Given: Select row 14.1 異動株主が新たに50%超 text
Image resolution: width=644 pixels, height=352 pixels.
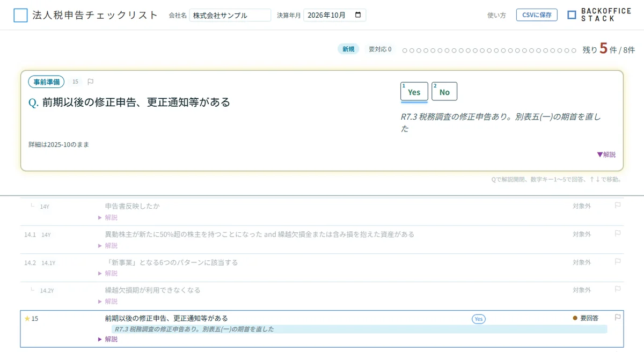Looking at the screenshot, I should (260, 234).
